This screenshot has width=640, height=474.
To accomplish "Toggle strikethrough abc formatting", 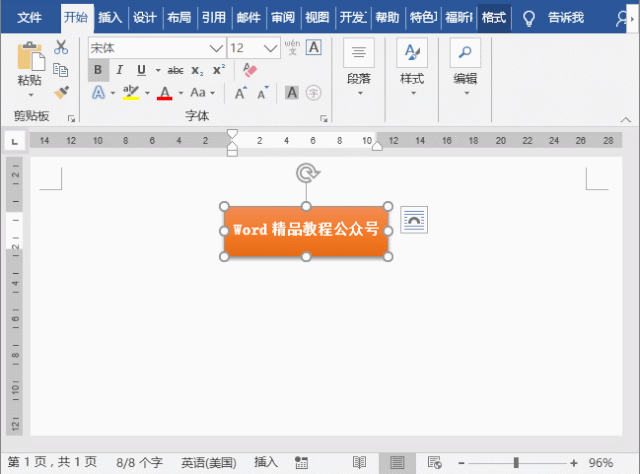I will point(176,71).
